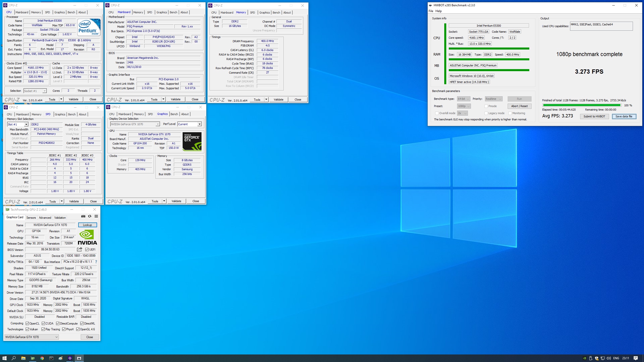
Task: Open File Explorer from the taskbar
Action: click(x=23, y=358)
